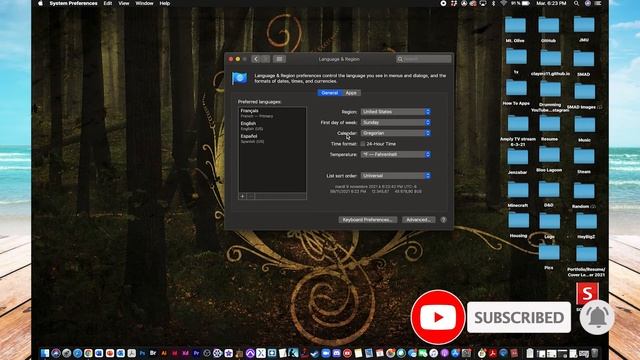Image resolution: width=640 pixels, height=360 pixels.
Task: Show all preferences with grid icon
Action: (280, 59)
